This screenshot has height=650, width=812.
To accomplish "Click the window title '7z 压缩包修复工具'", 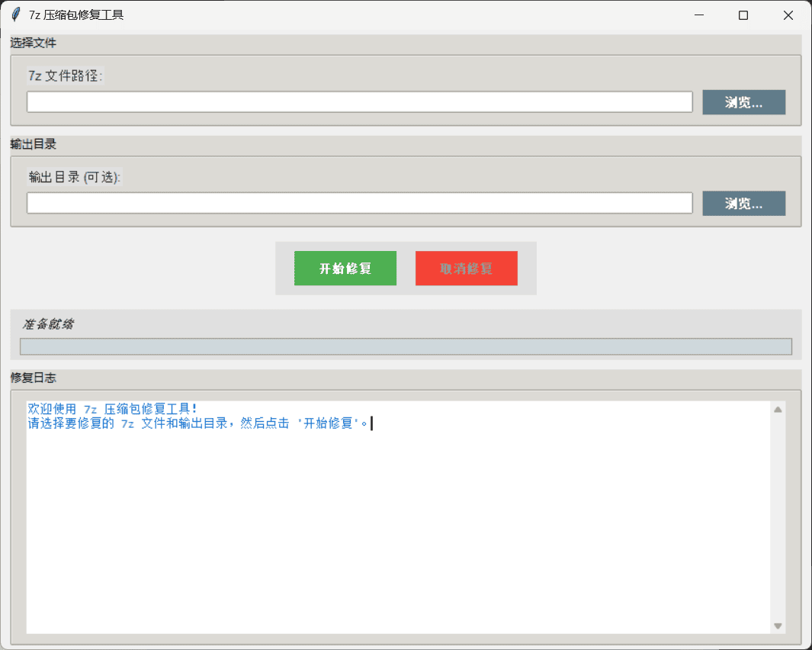I will point(76,15).
